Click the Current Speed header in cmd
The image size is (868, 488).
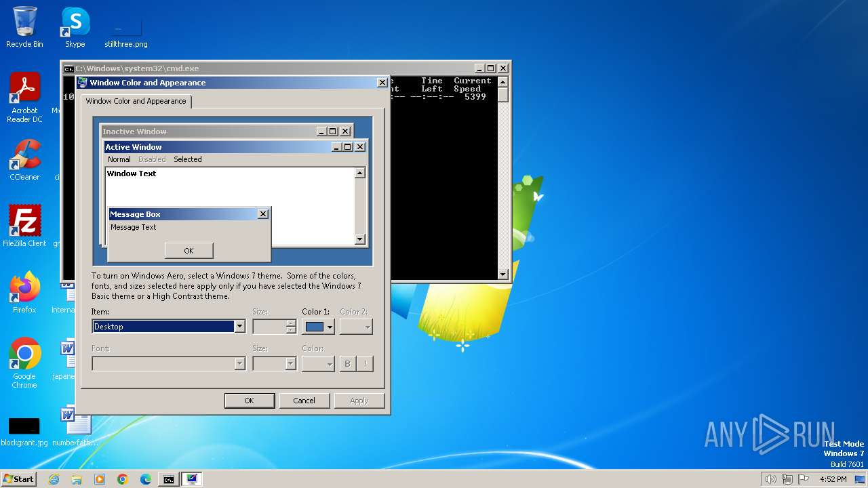(x=472, y=85)
